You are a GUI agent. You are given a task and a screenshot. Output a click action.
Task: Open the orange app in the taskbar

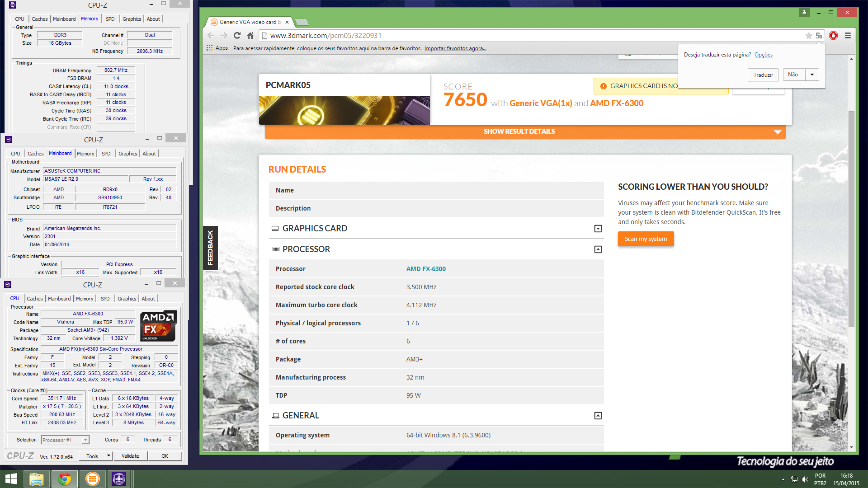click(92, 479)
